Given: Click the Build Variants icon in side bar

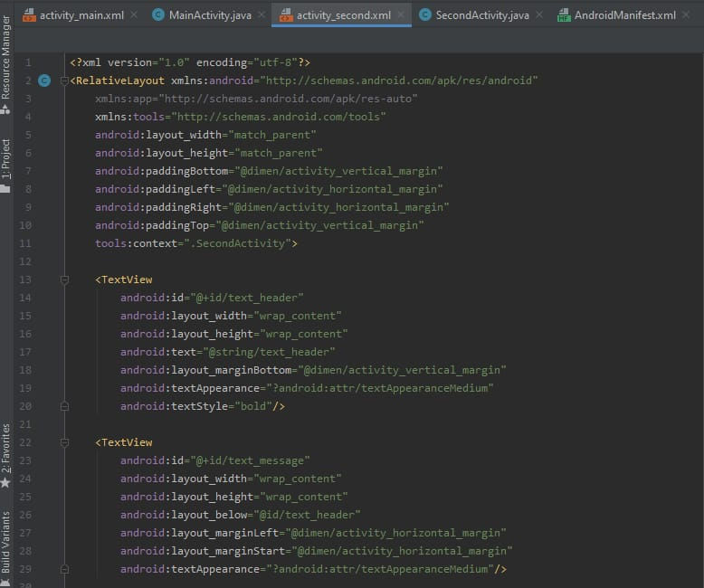Looking at the screenshot, I should [5, 583].
